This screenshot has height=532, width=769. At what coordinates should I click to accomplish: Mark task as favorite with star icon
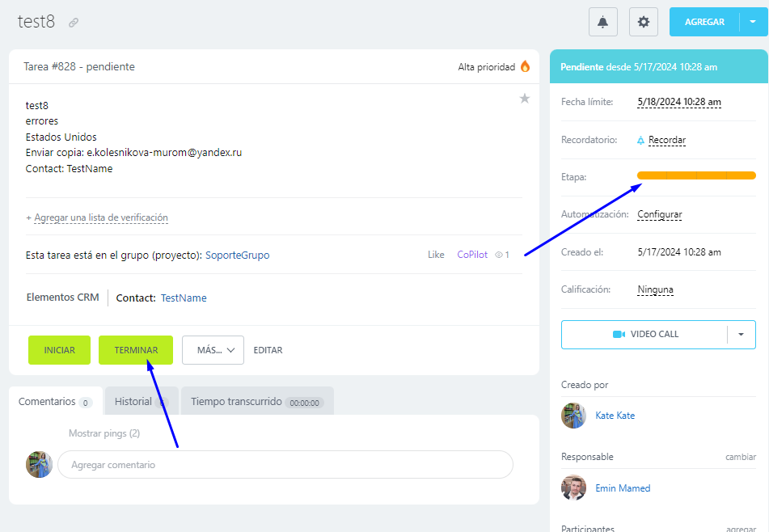click(524, 99)
